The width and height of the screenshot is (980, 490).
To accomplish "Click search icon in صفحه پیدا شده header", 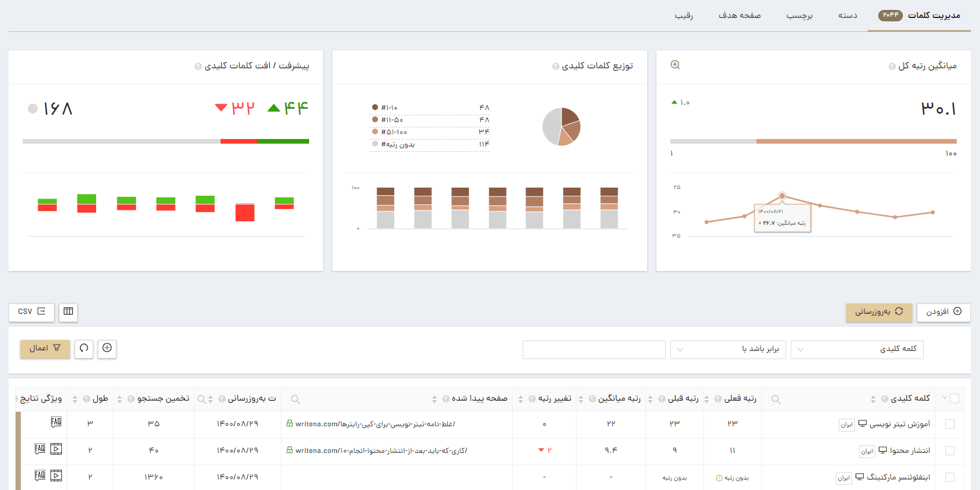I will (x=295, y=399).
